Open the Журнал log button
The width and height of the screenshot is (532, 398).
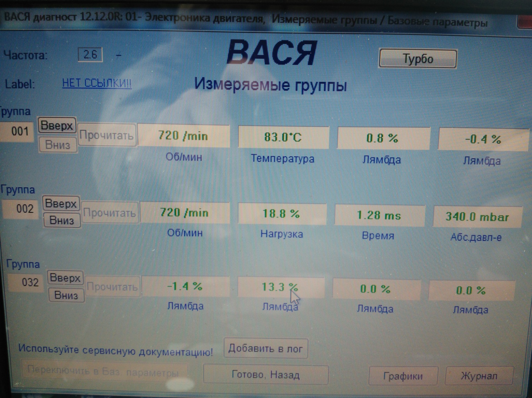click(x=479, y=376)
